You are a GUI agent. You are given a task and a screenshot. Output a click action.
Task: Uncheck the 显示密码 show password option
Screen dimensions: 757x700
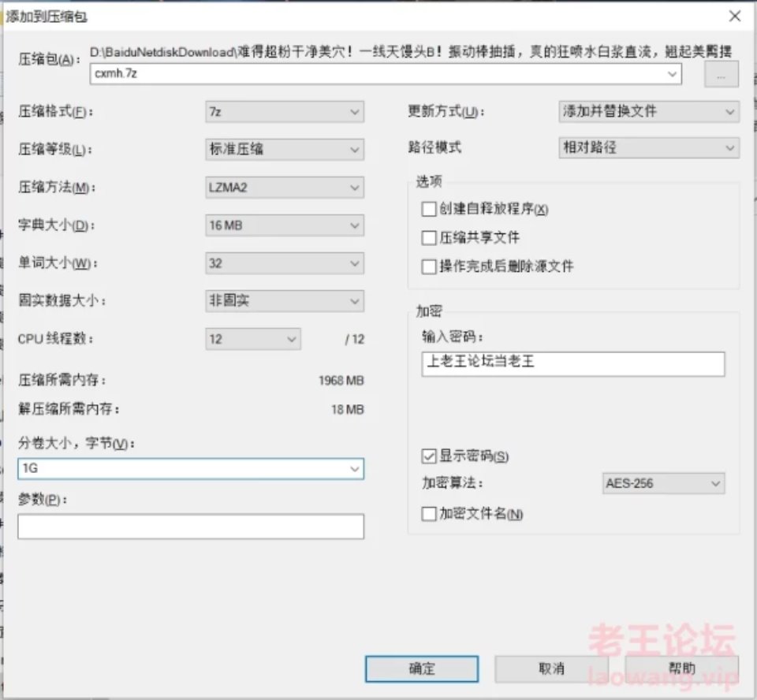pos(429,456)
